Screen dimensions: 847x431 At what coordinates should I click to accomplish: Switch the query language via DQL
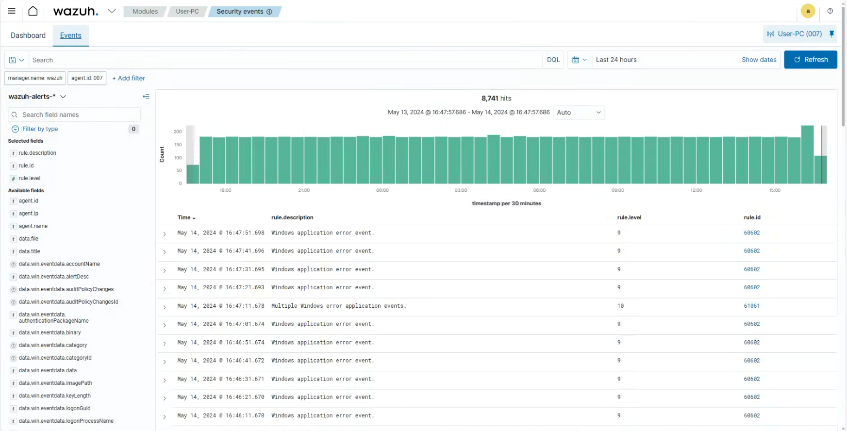(553, 60)
